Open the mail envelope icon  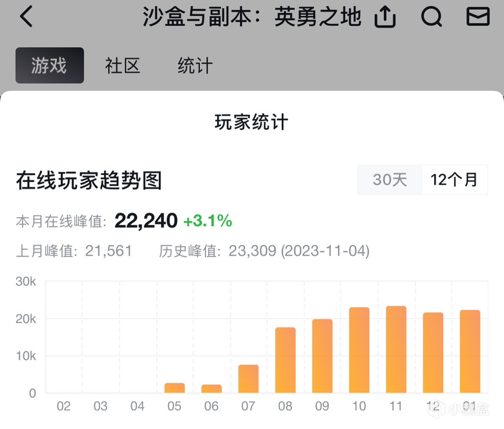click(478, 16)
